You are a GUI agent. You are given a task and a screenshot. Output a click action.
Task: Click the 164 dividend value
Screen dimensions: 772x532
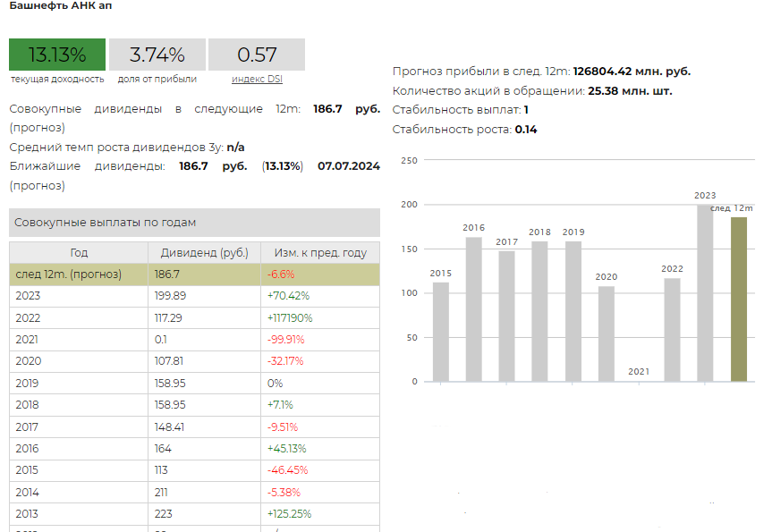[x=163, y=449]
